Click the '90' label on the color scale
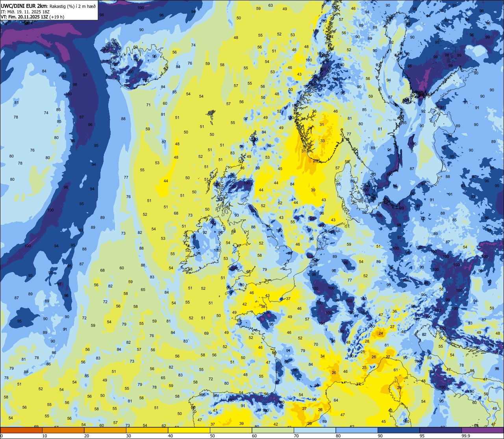Screen dimensions: 504x439 (380, 436)
